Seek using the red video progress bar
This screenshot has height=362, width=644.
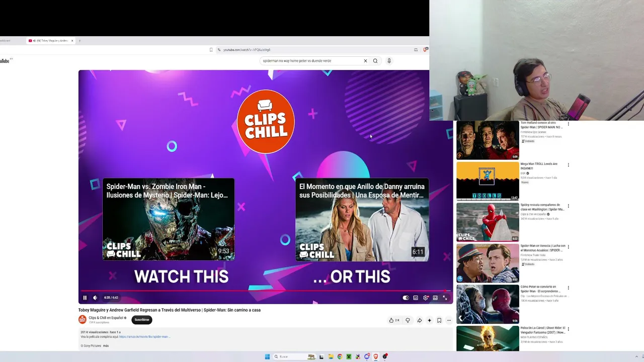point(265,291)
